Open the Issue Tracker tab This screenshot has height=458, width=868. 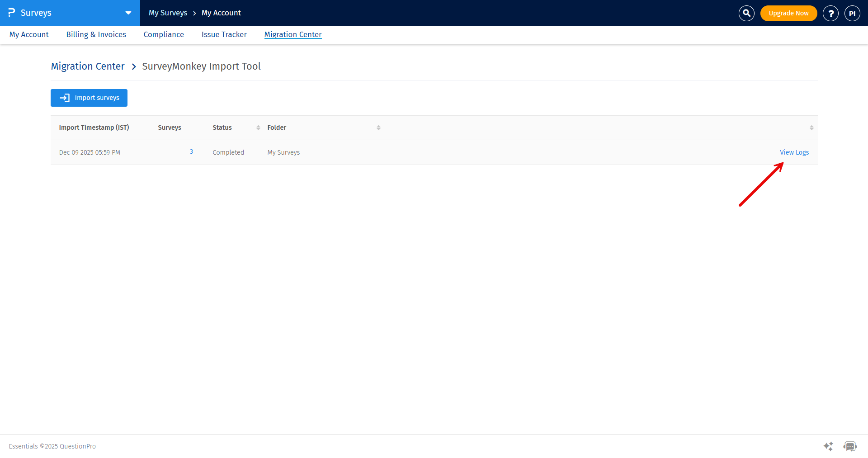[x=224, y=34]
